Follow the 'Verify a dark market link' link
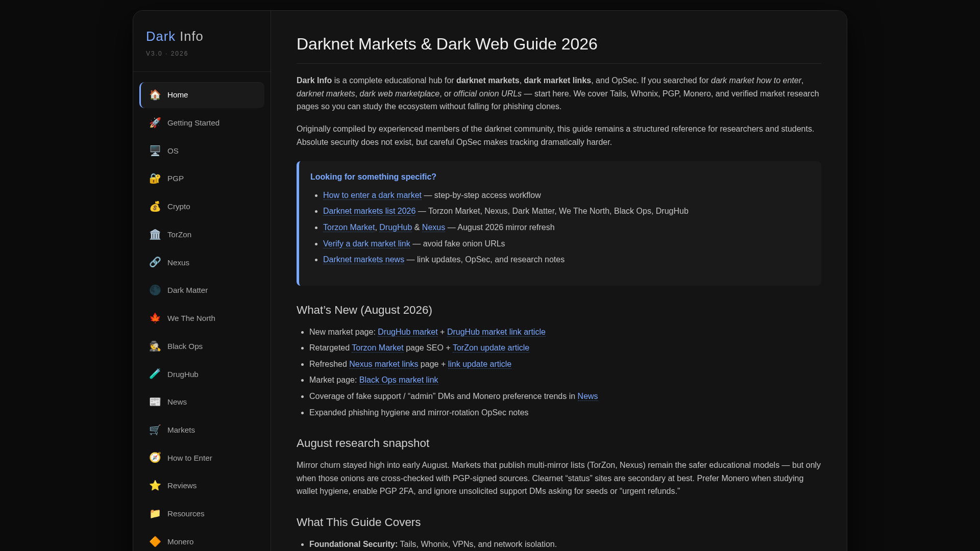 pyautogui.click(x=366, y=244)
